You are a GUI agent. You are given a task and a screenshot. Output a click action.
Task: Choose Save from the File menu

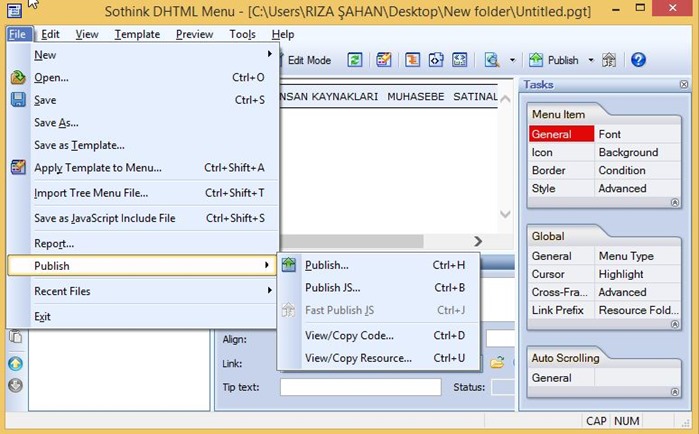pos(143,100)
